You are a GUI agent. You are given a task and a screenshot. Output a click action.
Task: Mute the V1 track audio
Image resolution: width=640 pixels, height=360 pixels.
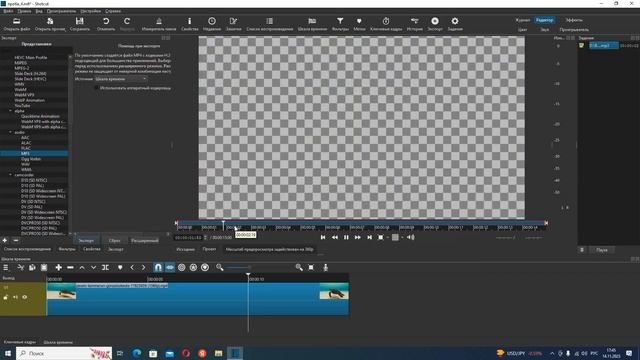16,297
